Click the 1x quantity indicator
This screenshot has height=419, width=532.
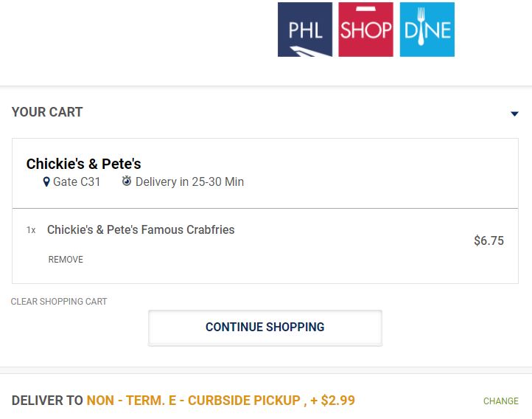31,230
